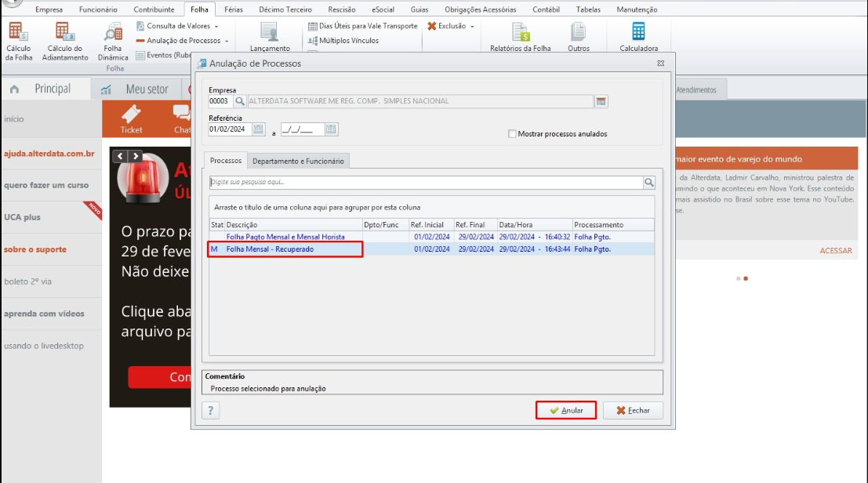This screenshot has height=483, width=868.
Task: Enable Mostrar processos anulados checkbox
Action: [512, 134]
